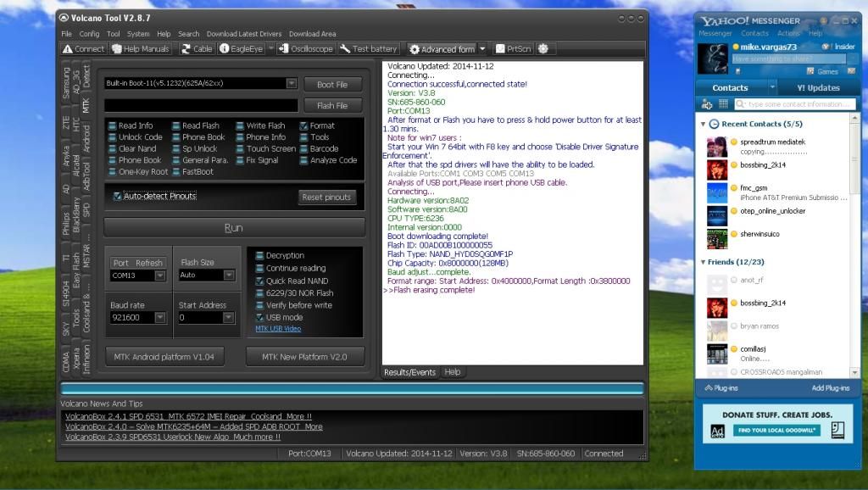Screen dimensions: 868x490
Task: Click the settings gear next to PrtScn
Action: (543, 48)
